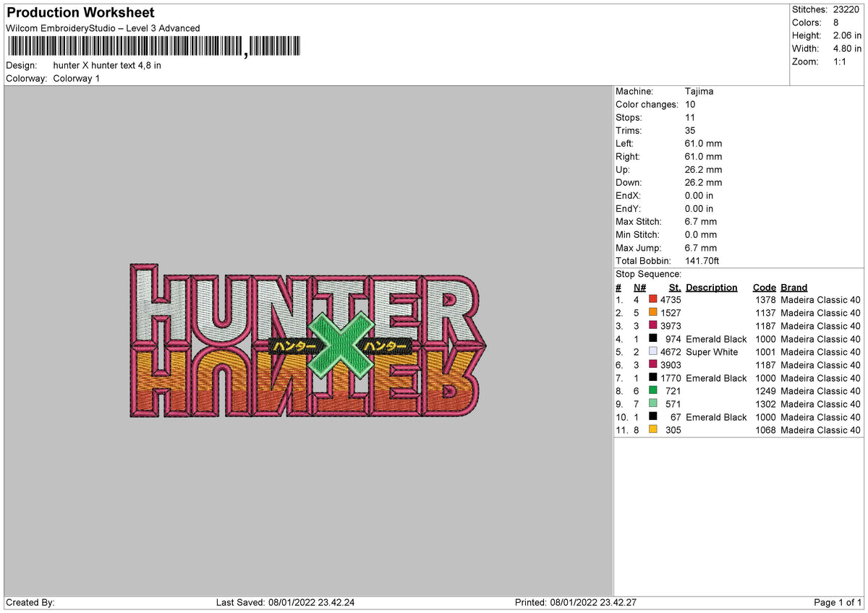Select the light green swatch for stop 9
Viewport: 868px width, 613px height.
pyautogui.click(x=653, y=404)
